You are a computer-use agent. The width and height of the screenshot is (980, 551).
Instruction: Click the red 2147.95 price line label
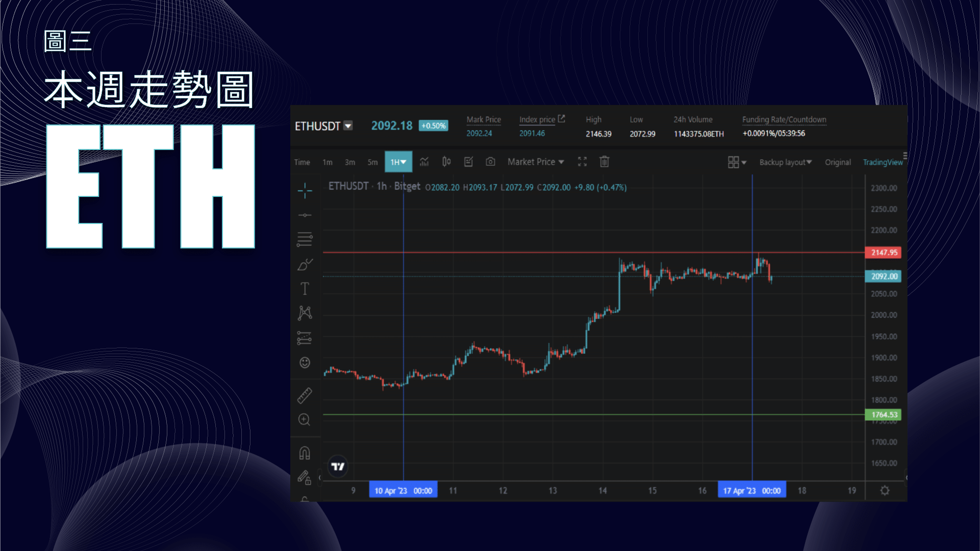883,253
